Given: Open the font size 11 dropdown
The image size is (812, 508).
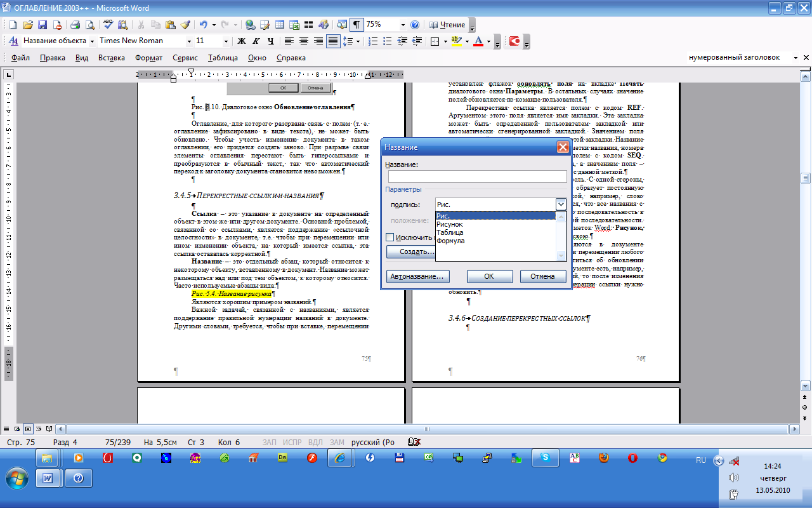Looking at the screenshot, I should coord(226,41).
